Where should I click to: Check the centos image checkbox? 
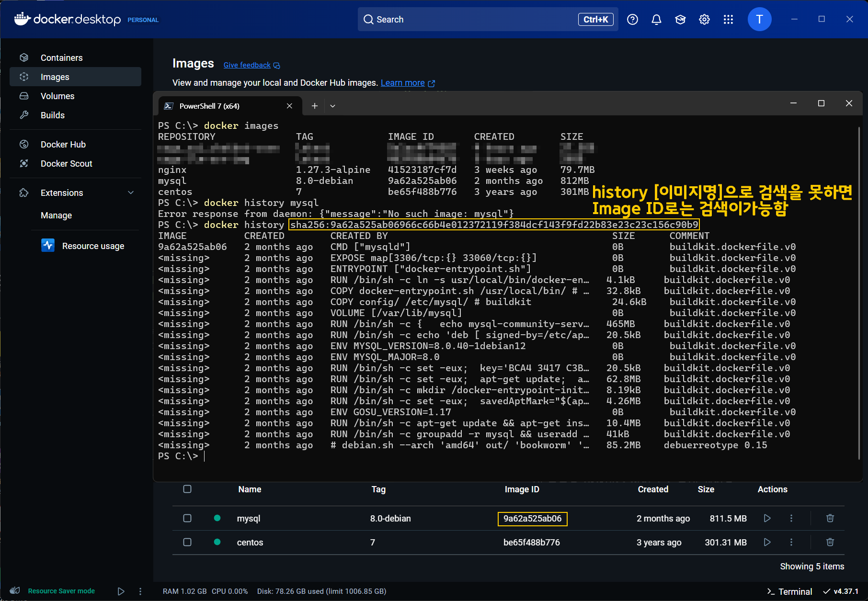tap(187, 542)
